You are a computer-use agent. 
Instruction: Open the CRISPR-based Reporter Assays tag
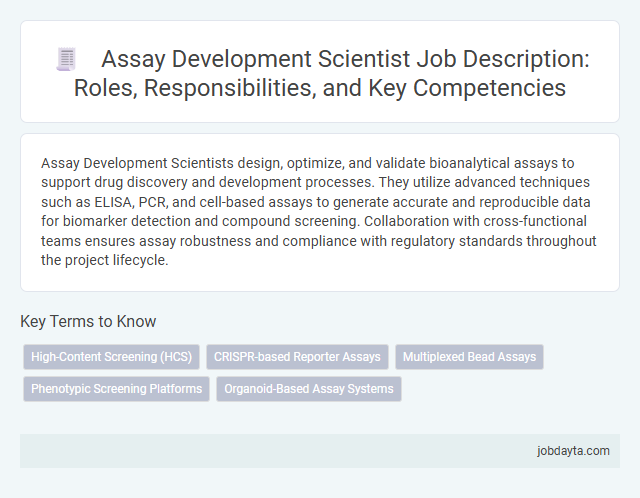pos(297,357)
